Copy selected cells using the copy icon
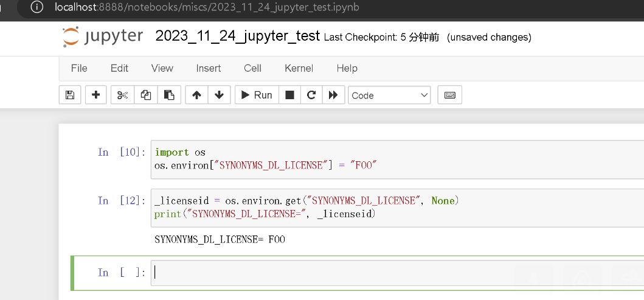Screen dimensions: 644x300 [x=146, y=96]
